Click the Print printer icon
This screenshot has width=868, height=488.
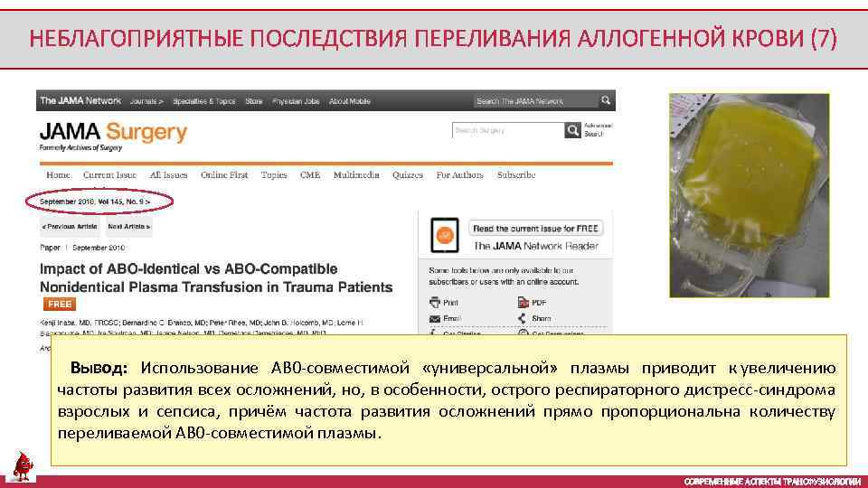[435, 302]
